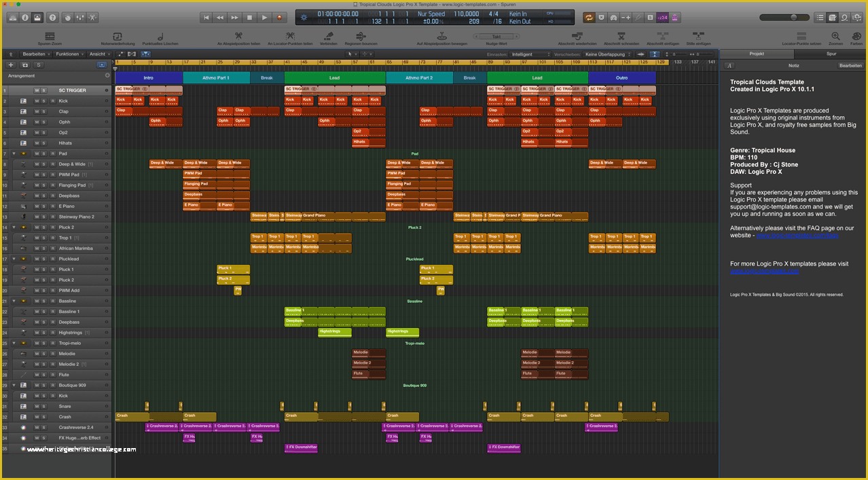Switch to the Spur tab
Viewport: 868px width, 480px height.
pos(831,53)
